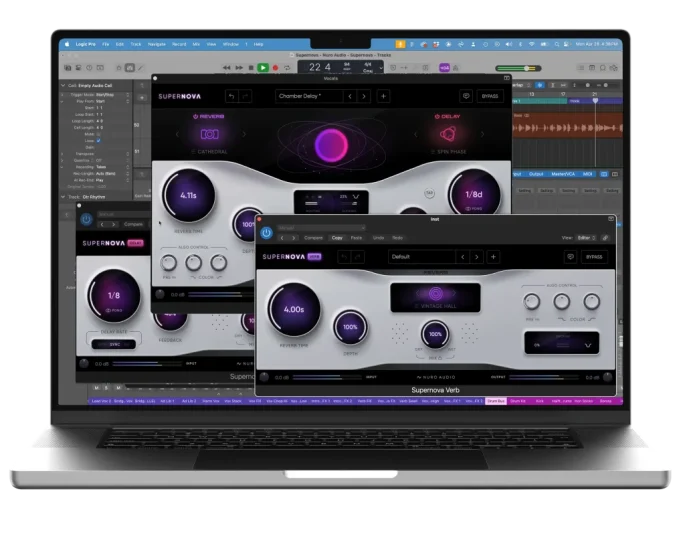Open the Loop Browser icon at top right
The height and width of the screenshot is (540, 685).
pos(603,68)
